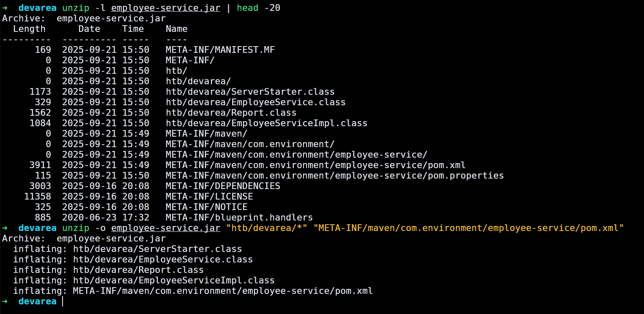The image size is (644, 314).
Task: Click the 'META-INF/maven/com.environment/' entry
Action: [250, 144]
